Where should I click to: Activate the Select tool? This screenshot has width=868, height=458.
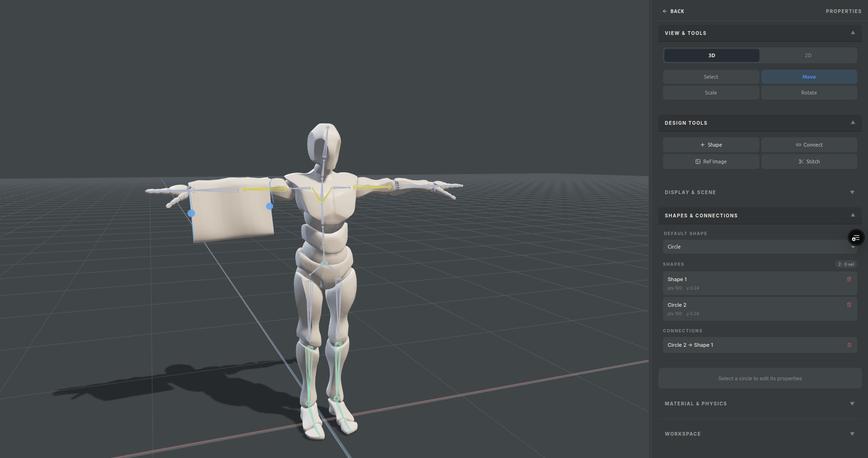click(x=711, y=77)
